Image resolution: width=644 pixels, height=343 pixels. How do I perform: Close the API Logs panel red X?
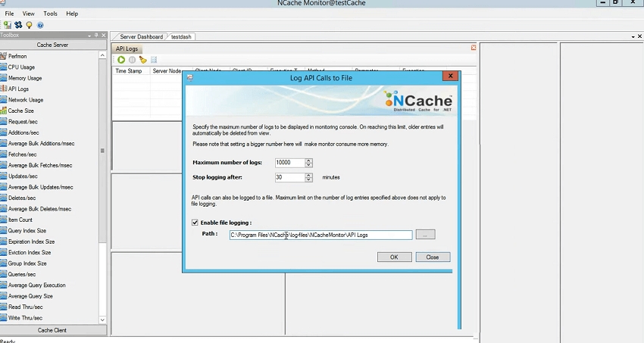[x=473, y=48]
